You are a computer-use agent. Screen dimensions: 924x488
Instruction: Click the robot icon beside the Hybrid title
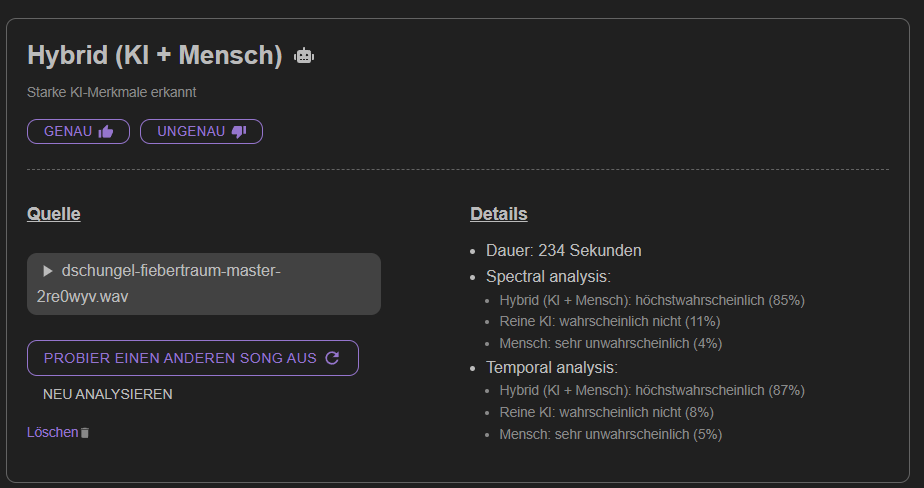(x=304, y=56)
